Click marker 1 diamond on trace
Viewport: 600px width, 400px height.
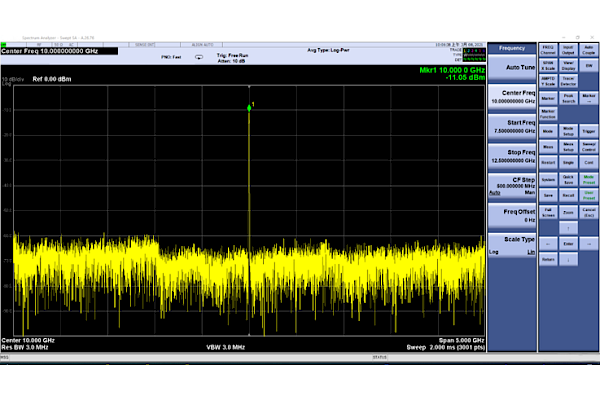249,108
